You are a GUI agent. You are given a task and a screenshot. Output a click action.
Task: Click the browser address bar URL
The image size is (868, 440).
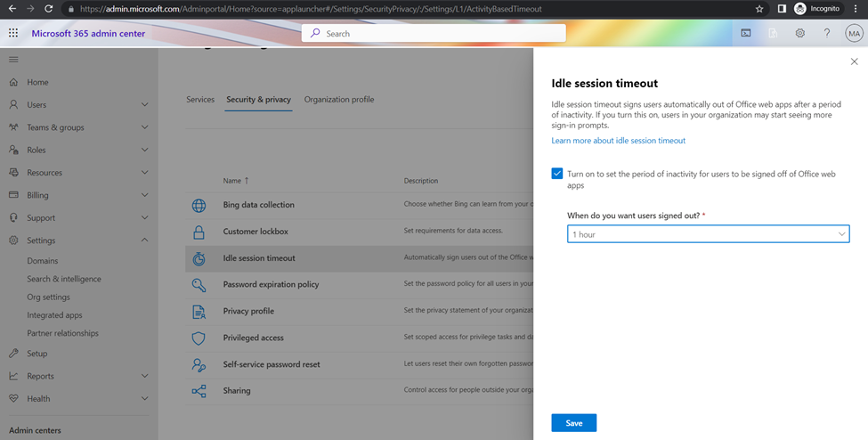(311, 9)
